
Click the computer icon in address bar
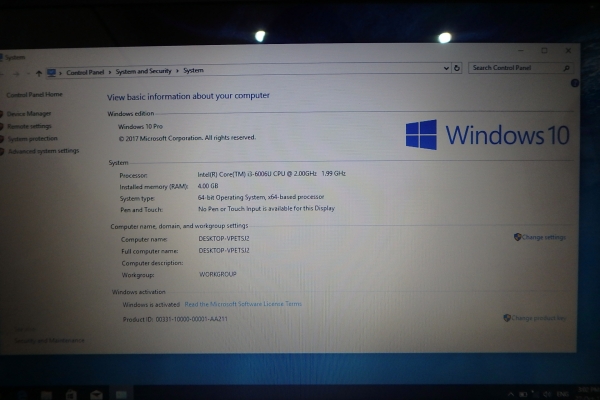tap(51, 73)
